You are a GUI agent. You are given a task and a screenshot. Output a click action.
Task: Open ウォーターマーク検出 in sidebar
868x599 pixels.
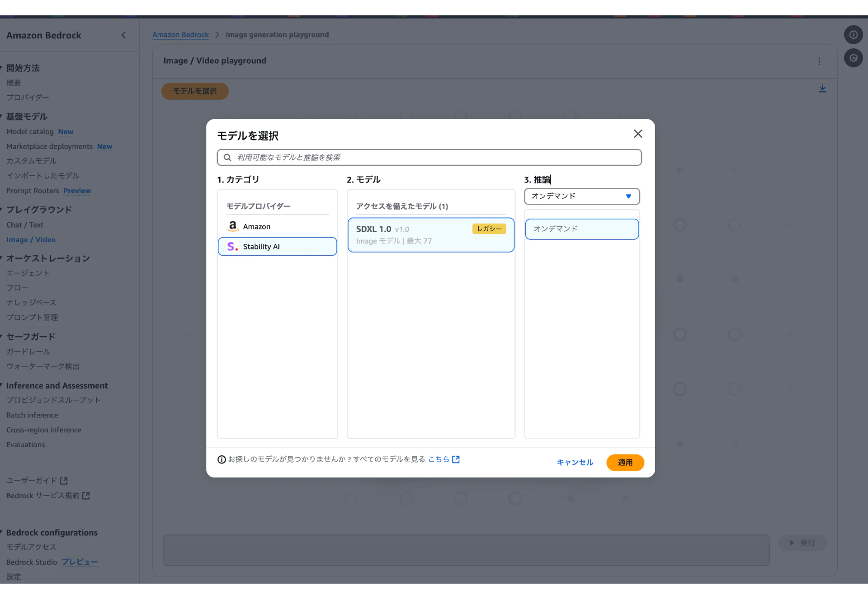click(43, 366)
